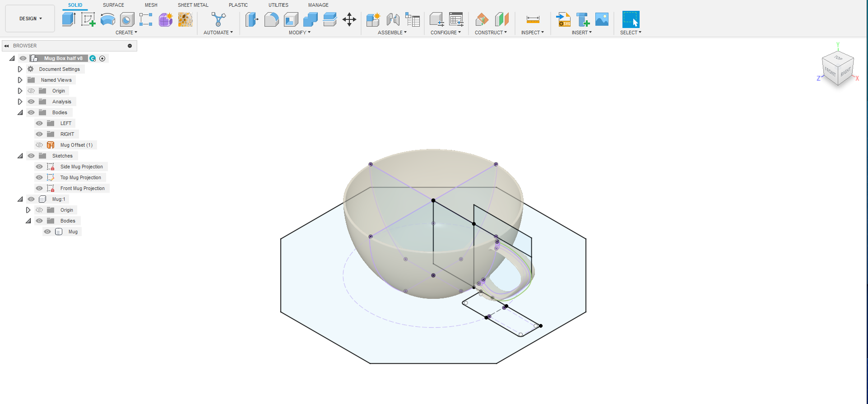Toggle visibility of the LEFT body folder
The width and height of the screenshot is (868, 404).
(x=39, y=123)
